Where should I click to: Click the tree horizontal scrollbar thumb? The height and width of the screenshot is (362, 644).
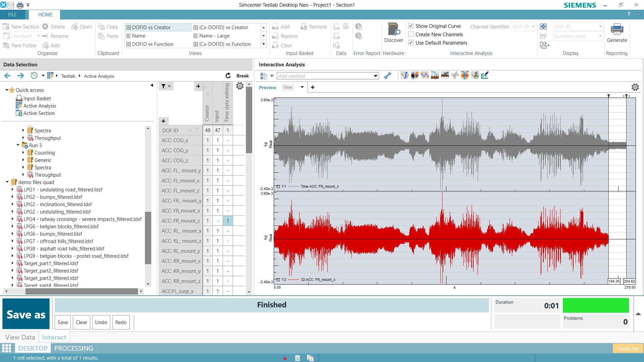pyautogui.click(x=82, y=291)
